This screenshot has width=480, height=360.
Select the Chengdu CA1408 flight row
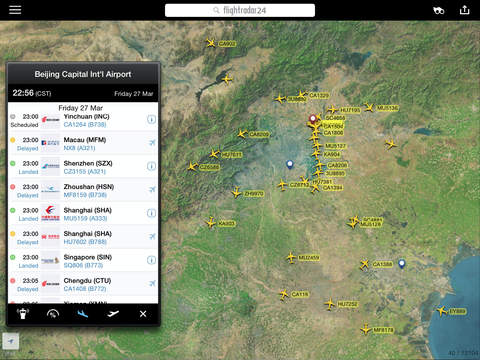[83, 284]
